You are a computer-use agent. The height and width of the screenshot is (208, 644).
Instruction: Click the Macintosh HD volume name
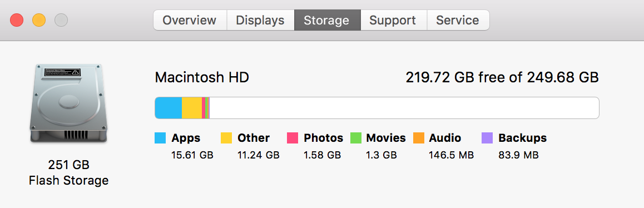(x=202, y=77)
